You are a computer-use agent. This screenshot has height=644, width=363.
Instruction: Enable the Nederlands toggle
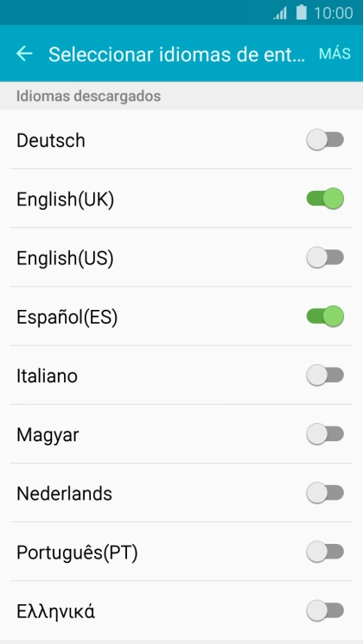[325, 493]
